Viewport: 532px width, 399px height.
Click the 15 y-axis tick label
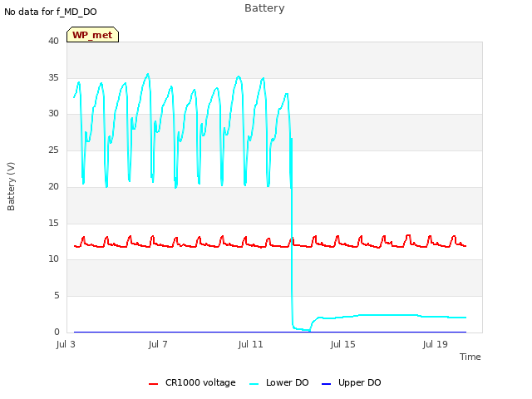tap(53, 224)
